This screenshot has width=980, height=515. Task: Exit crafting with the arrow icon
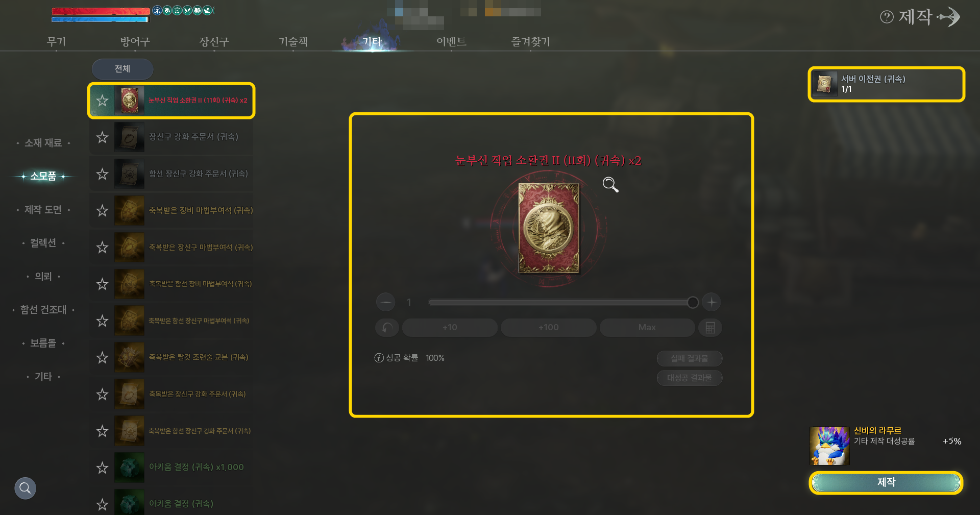click(x=949, y=17)
